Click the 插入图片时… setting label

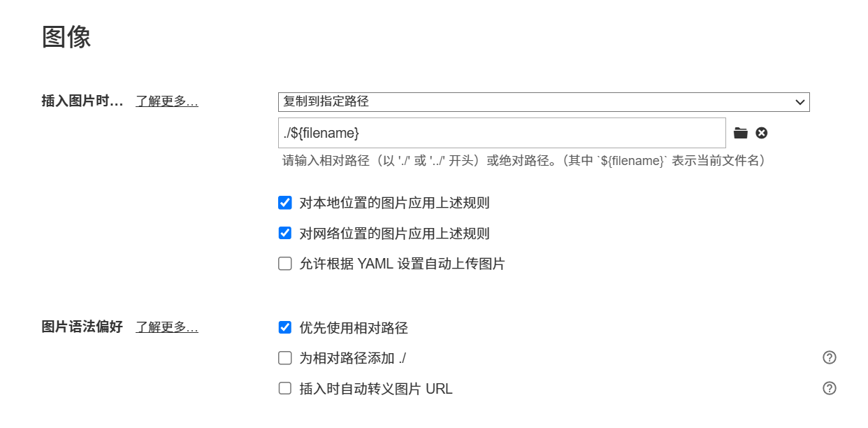click(82, 101)
